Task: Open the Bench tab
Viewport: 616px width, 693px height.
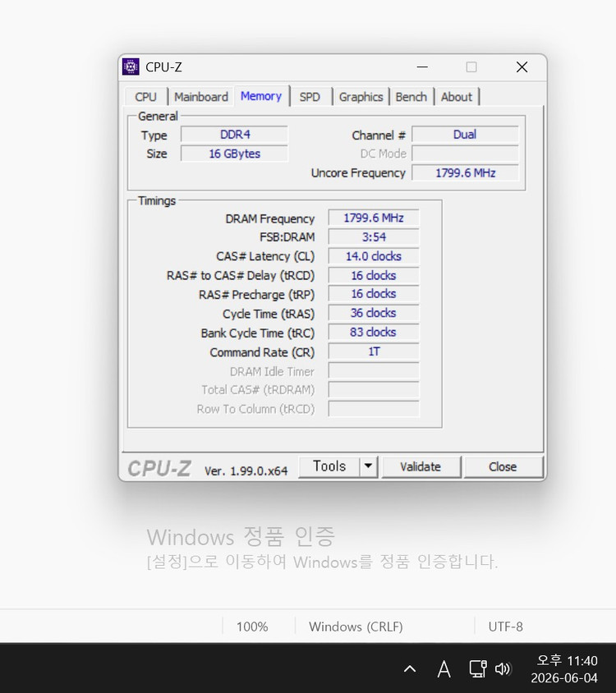Action: point(411,97)
